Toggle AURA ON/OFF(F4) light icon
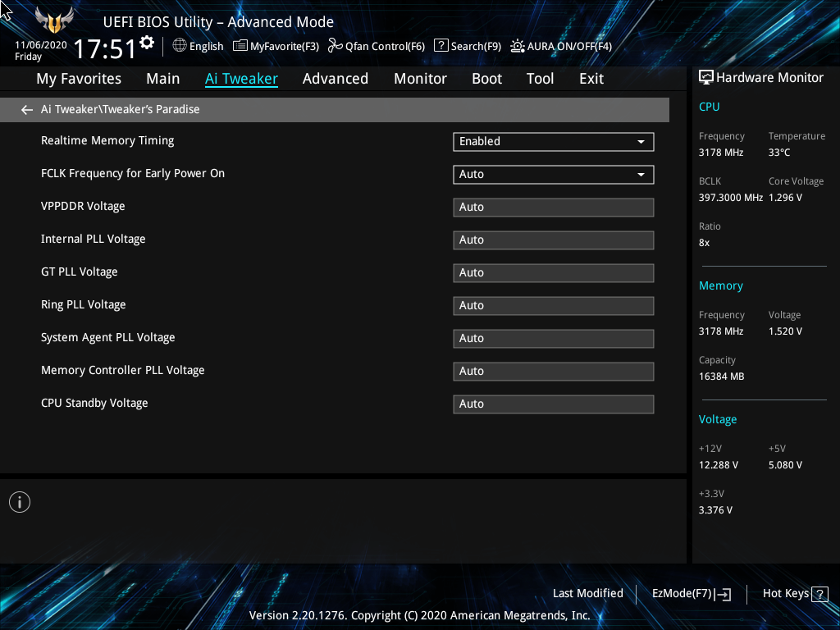Viewport: 840px width, 630px height. (518, 46)
